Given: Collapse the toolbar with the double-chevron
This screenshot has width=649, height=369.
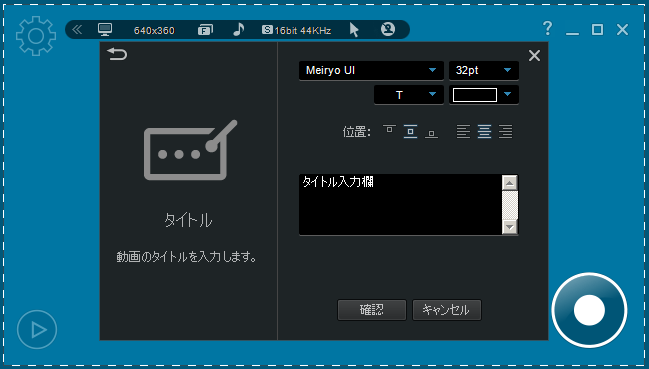Looking at the screenshot, I should click(77, 30).
